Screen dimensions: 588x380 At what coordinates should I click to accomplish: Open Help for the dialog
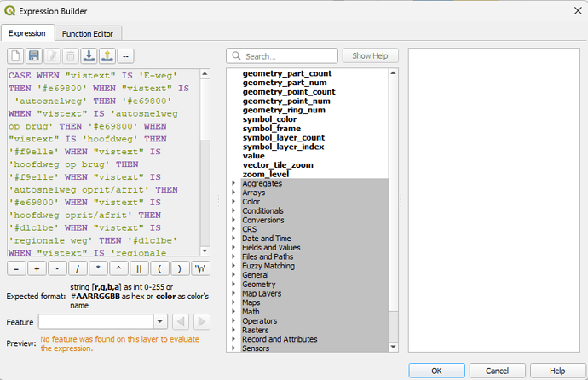pos(557,371)
